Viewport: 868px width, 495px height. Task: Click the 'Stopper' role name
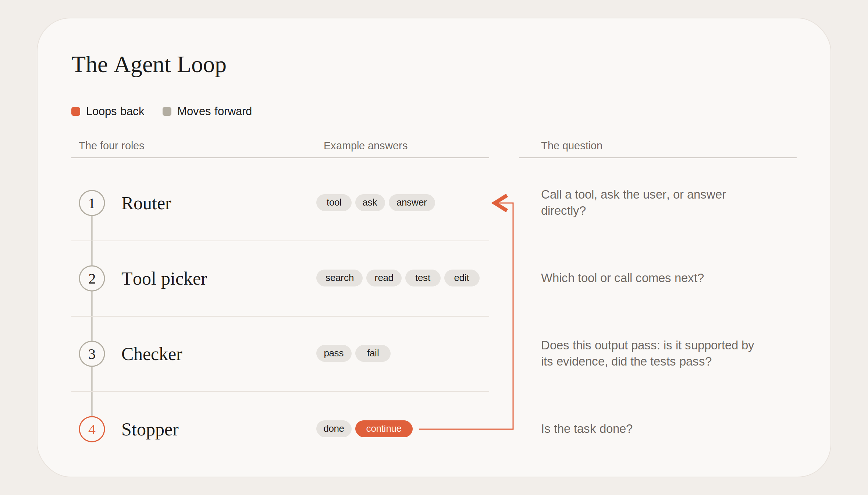click(150, 430)
